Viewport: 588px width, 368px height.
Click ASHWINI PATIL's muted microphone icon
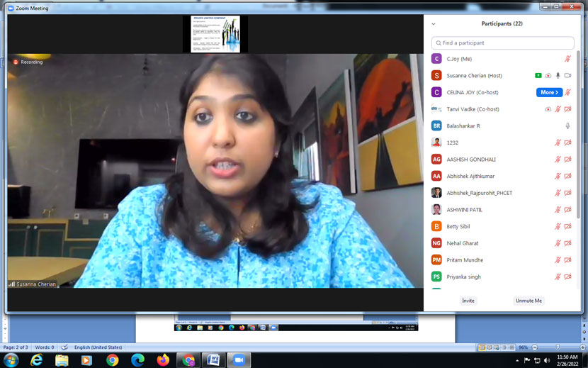coord(558,210)
